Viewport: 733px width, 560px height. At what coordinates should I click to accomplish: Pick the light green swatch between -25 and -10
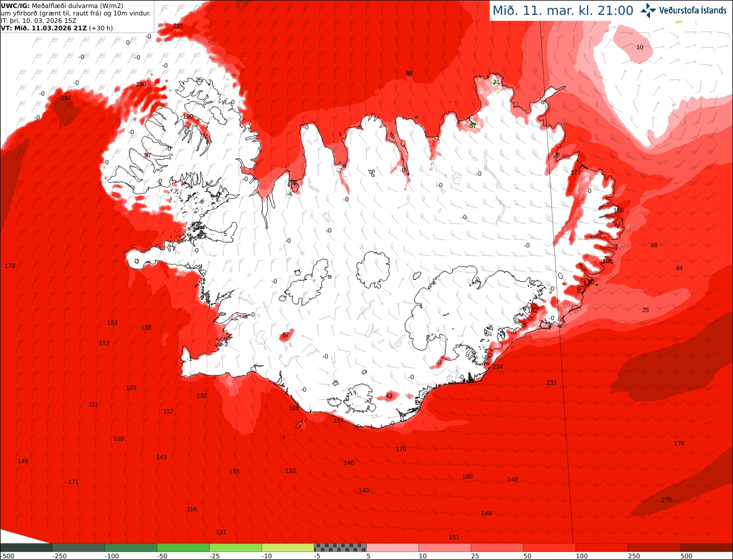235,547
